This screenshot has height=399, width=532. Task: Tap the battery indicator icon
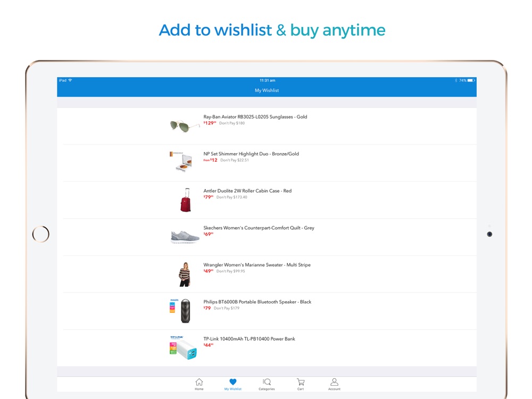[x=471, y=80]
